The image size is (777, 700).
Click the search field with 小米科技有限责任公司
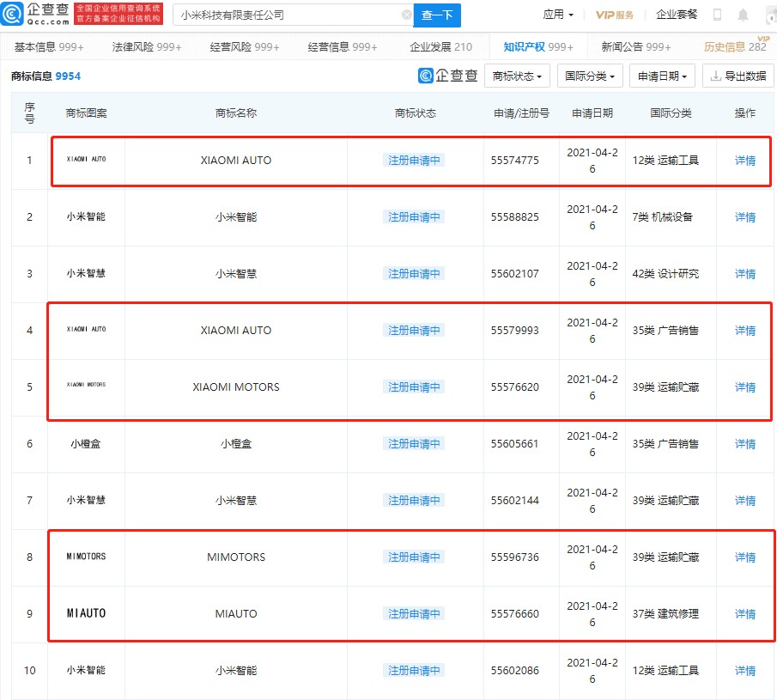293,15
